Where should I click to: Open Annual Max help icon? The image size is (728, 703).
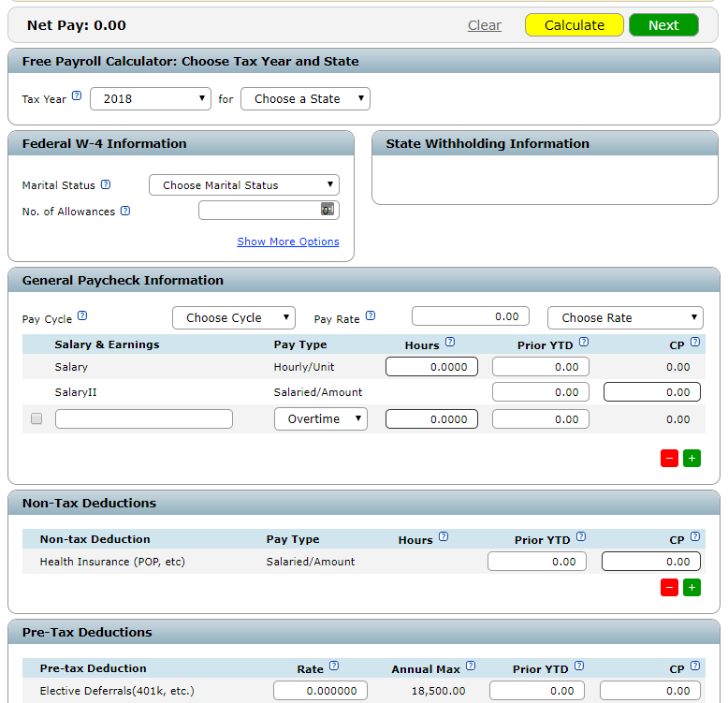(x=471, y=666)
